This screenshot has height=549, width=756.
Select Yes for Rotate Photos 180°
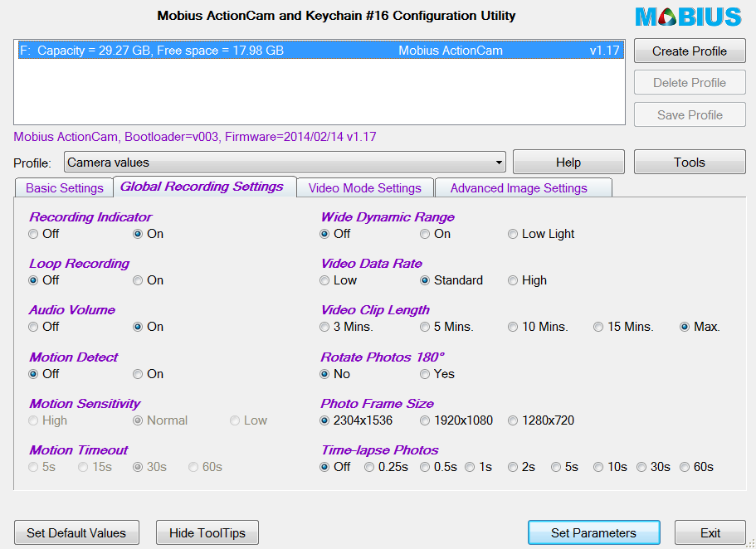click(x=437, y=373)
